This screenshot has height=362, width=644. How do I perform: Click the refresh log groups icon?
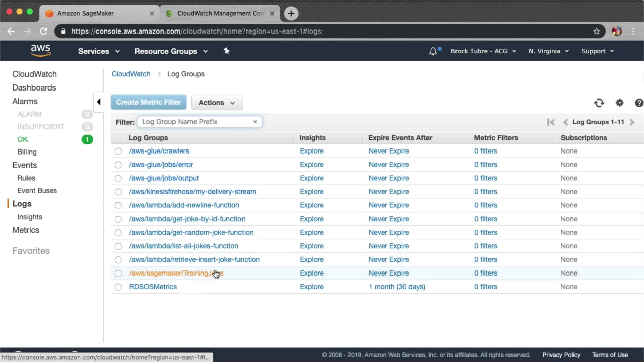[x=599, y=103]
